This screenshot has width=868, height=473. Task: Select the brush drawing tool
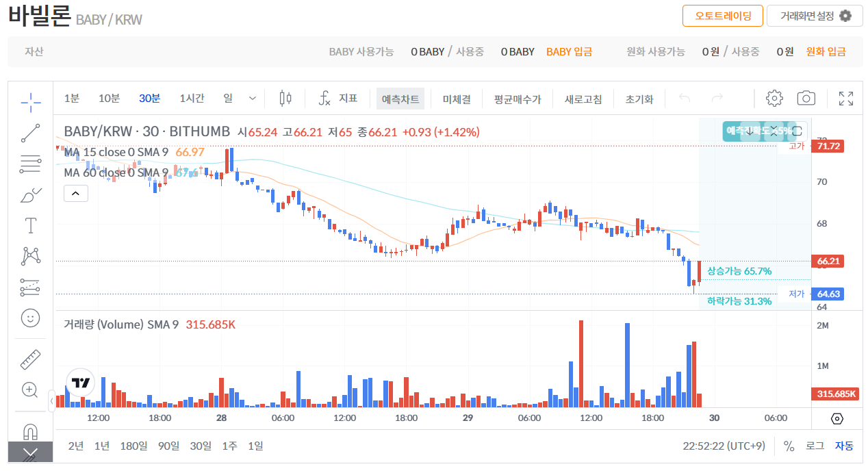pos(30,195)
